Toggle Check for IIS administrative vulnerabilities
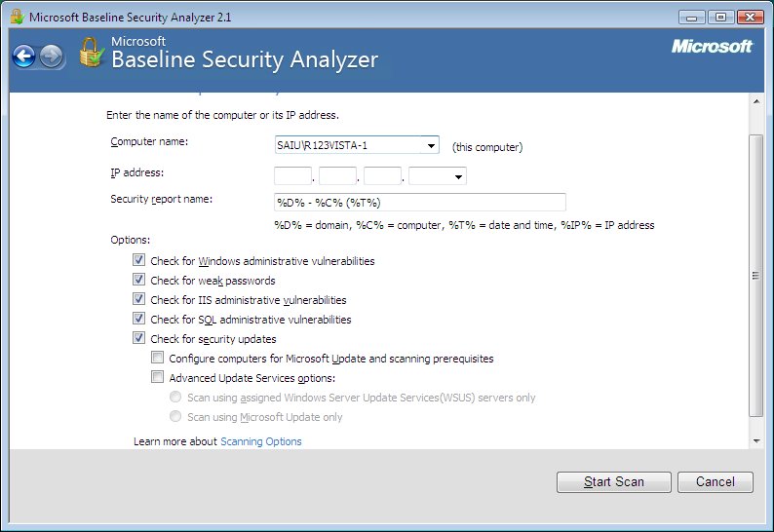774x532 pixels. [138, 299]
